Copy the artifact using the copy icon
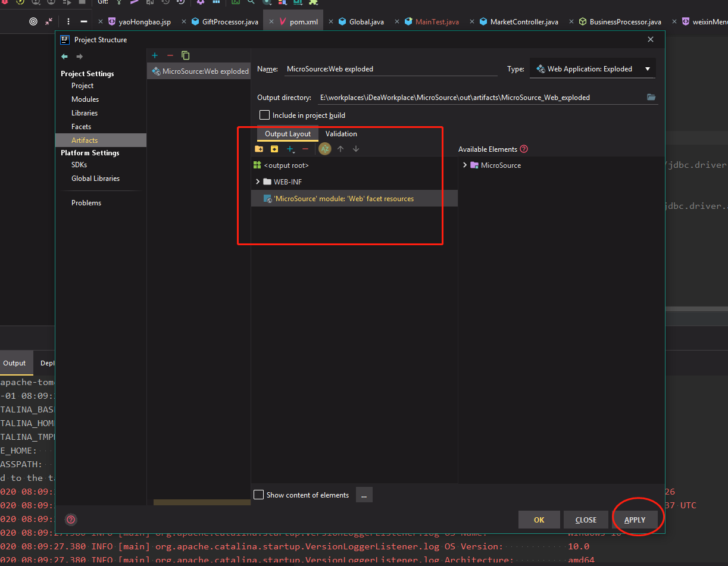728x566 pixels. tap(185, 55)
